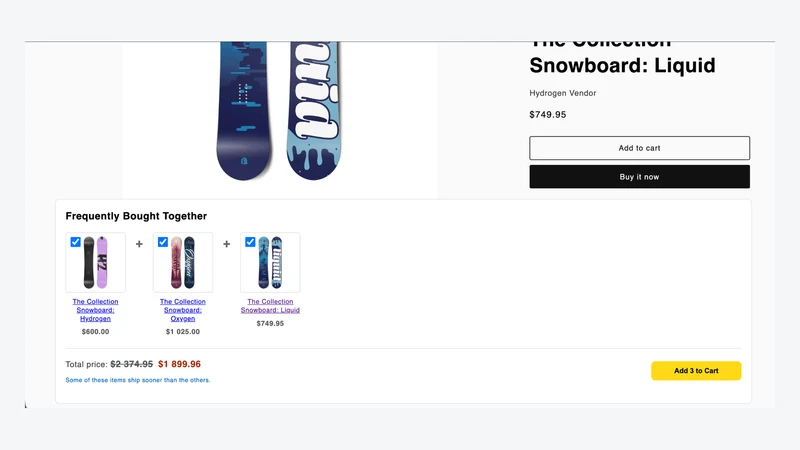Click the struck-through $2 374.95 price
Screen dimensions: 800x450
coord(132,364)
